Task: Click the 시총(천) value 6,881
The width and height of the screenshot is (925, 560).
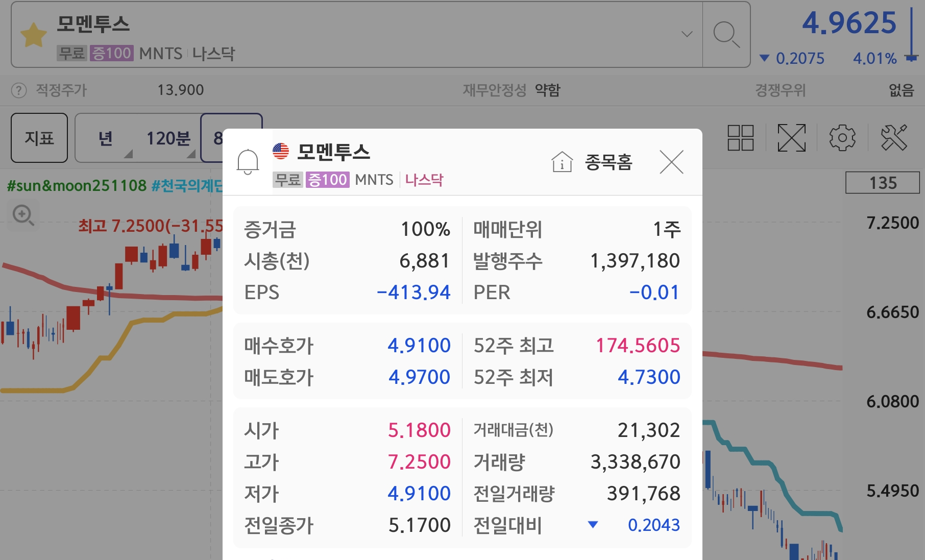Action: pyautogui.click(x=425, y=261)
